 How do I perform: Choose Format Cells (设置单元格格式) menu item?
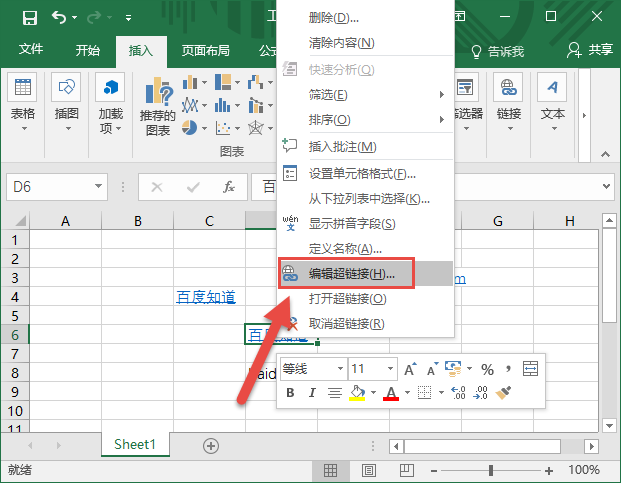(x=366, y=173)
